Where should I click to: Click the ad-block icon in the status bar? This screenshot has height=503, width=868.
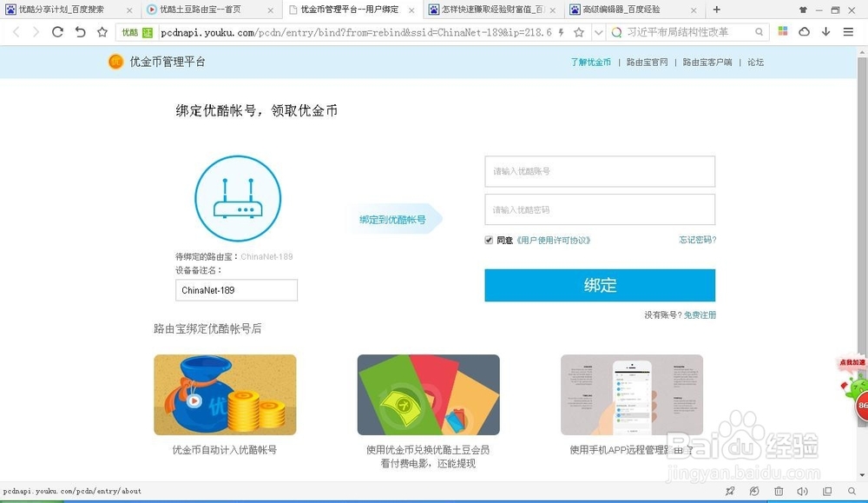754,491
